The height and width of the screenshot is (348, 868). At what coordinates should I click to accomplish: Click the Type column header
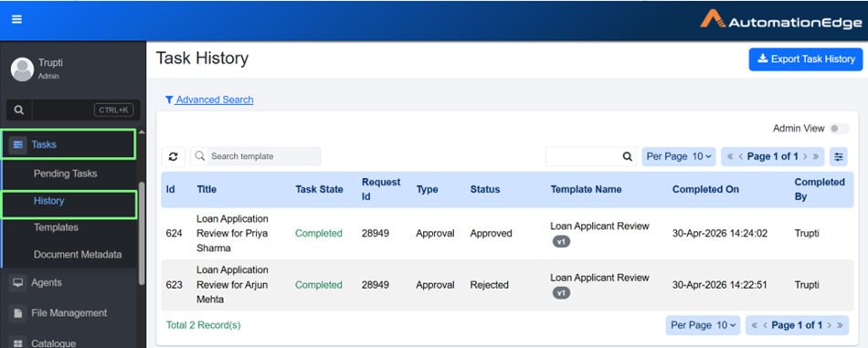click(x=427, y=189)
